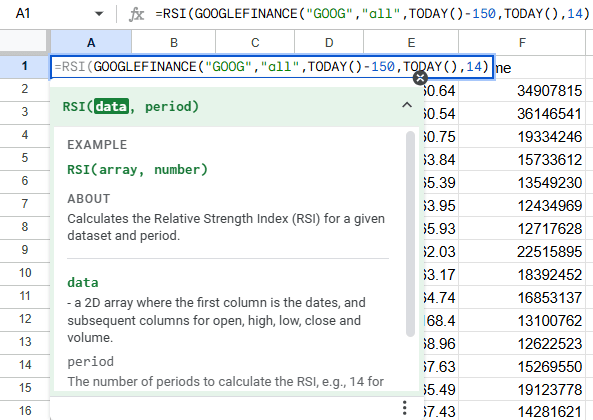593x420 pixels.
Task: Select column B header
Action: (x=174, y=43)
